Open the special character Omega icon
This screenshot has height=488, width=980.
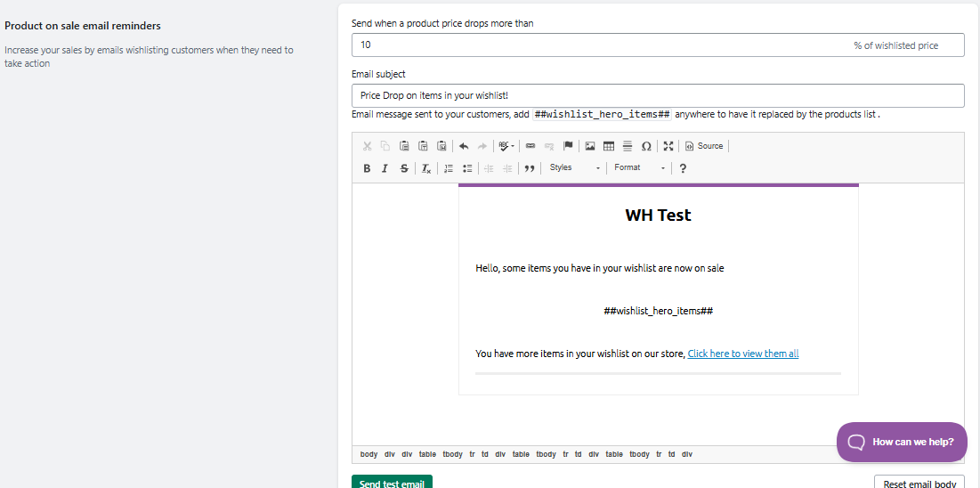point(646,146)
